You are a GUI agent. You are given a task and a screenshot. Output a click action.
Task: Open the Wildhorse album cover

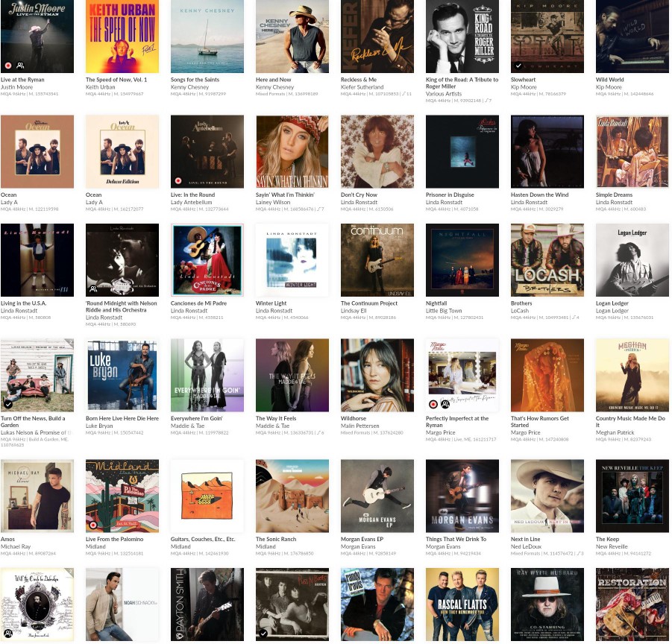tap(377, 375)
